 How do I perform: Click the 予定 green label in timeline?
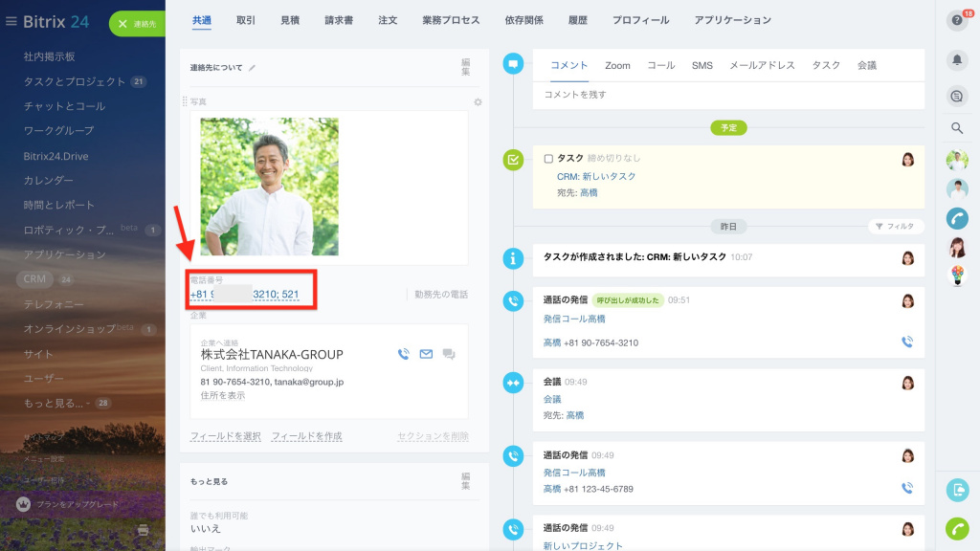(x=728, y=127)
